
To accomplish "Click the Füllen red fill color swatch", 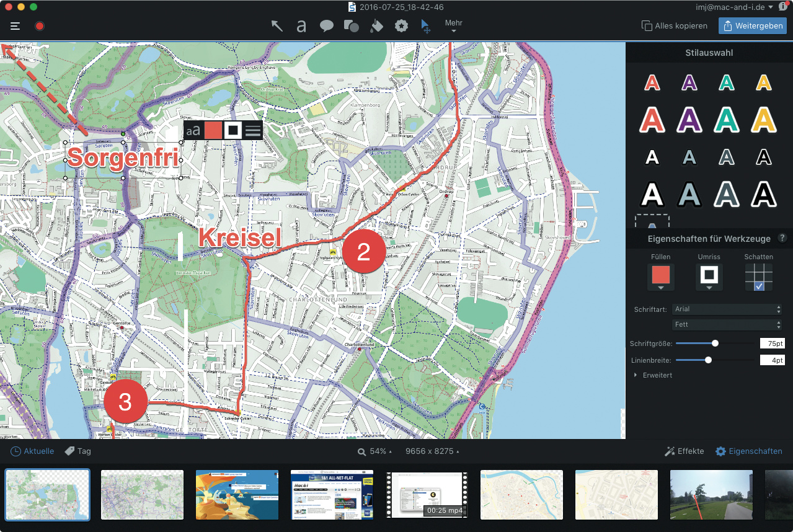I will (660, 275).
